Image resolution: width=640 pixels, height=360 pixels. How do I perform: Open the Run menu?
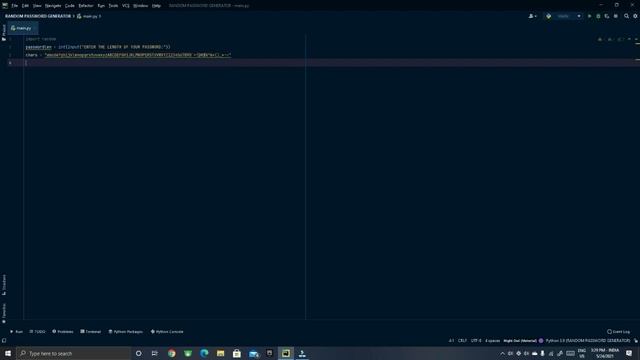click(101, 6)
